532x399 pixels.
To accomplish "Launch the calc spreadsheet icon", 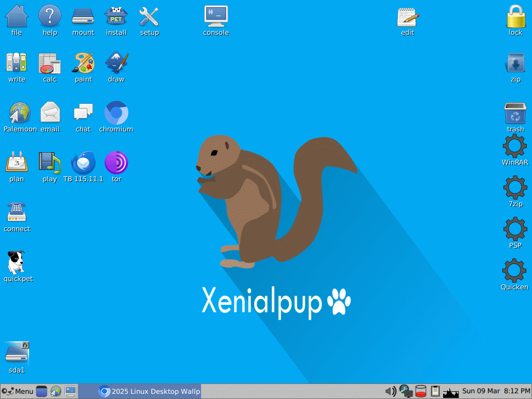I will tap(50, 63).
